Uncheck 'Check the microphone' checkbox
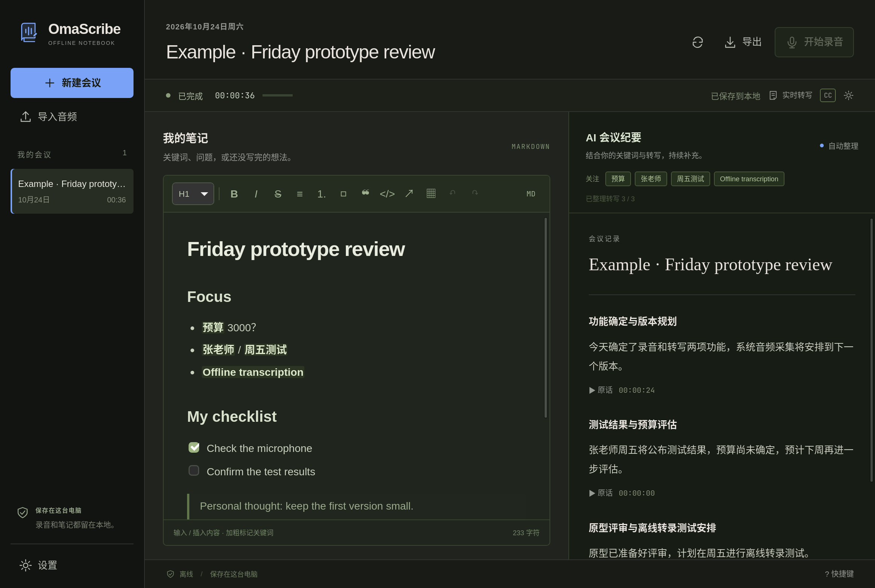This screenshot has height=588, width=875. pos(194,447)
